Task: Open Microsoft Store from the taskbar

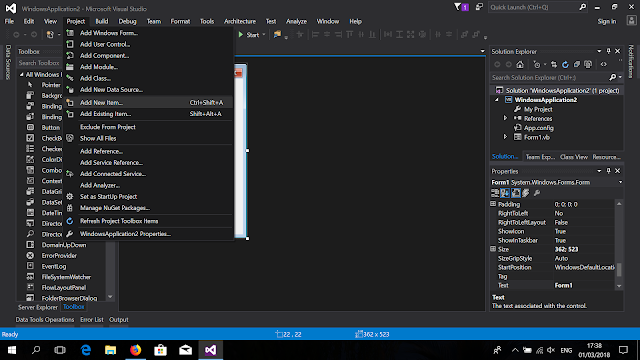Action: [160, 350]
